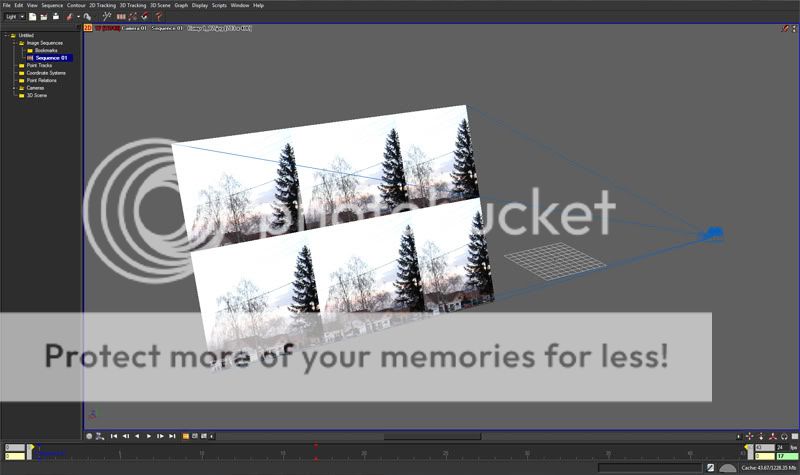Open the 3D Tracking menu

(x=133, y=5)
